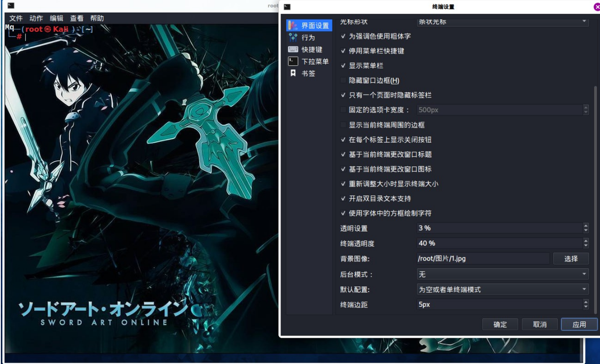Image resolution: width=600 pixels, height=364 pixels.
Task: Click the 快捷键 keyboard icon
Action: (293, 49)
